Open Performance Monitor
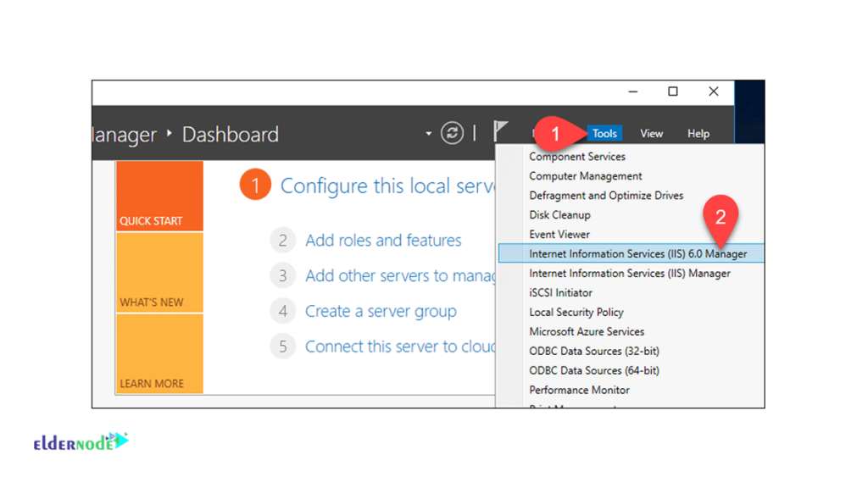The image size is (868, 488). pyautogui.click(x=579, y=390)
